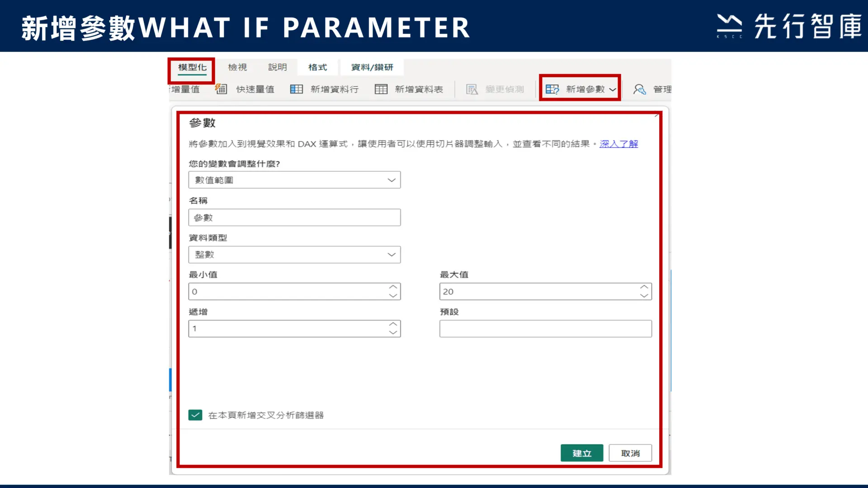Click the 變更偵測 icon
This screenshot has height=488, width=868.
(472, 89)
